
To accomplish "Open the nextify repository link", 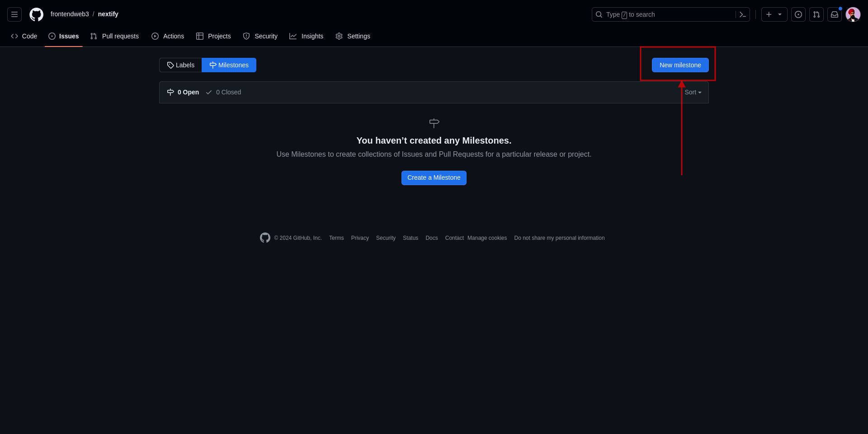I will click(108, 14).
